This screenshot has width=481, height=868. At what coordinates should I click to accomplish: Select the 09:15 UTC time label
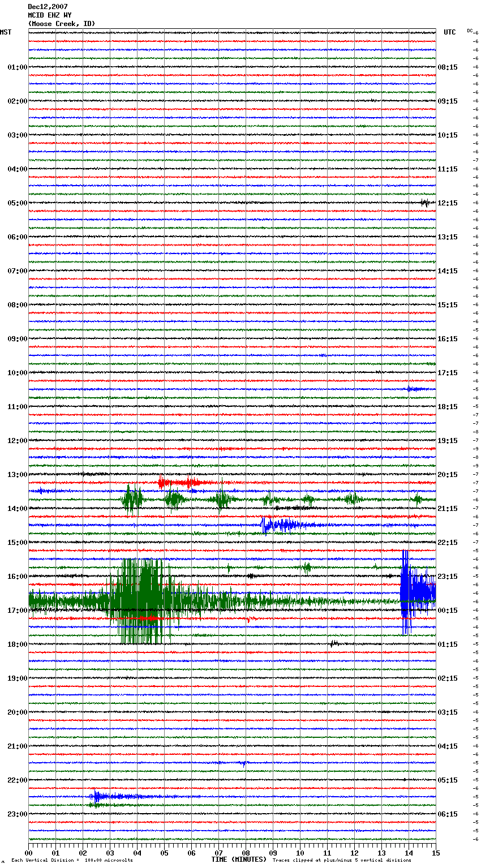(x=448, y=101)
